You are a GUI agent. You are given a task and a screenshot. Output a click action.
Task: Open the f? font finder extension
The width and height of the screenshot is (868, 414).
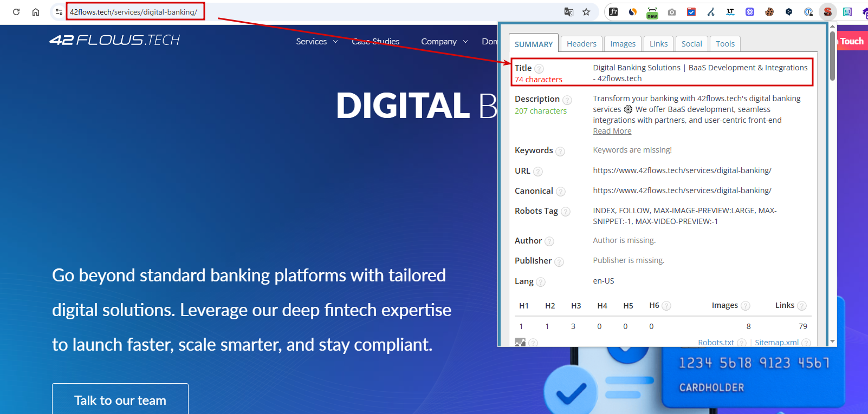(x=613, y=12)
